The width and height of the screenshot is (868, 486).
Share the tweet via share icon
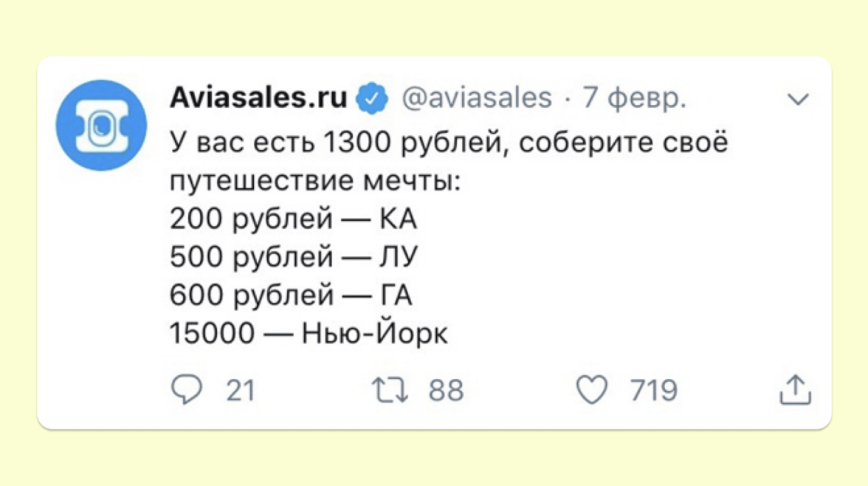click(795, 389)
